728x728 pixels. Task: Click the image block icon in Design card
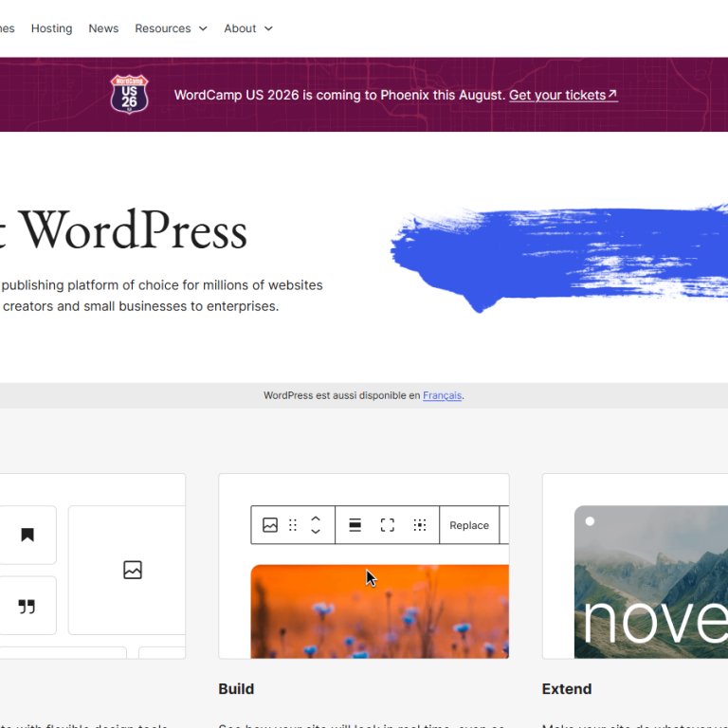(x=133, y=570)
